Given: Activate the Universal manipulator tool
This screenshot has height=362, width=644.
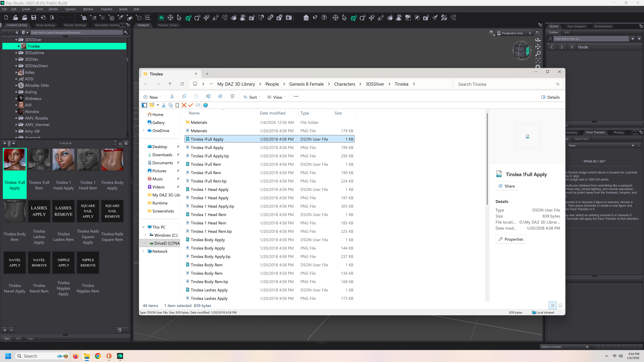Looking at the screenshot, I should click(x=188, y=17).
